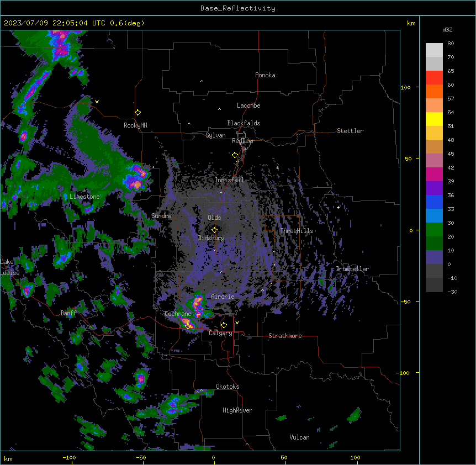Click the RockyMH label
This screenshot has width=476, height=465.
[135, 125]
